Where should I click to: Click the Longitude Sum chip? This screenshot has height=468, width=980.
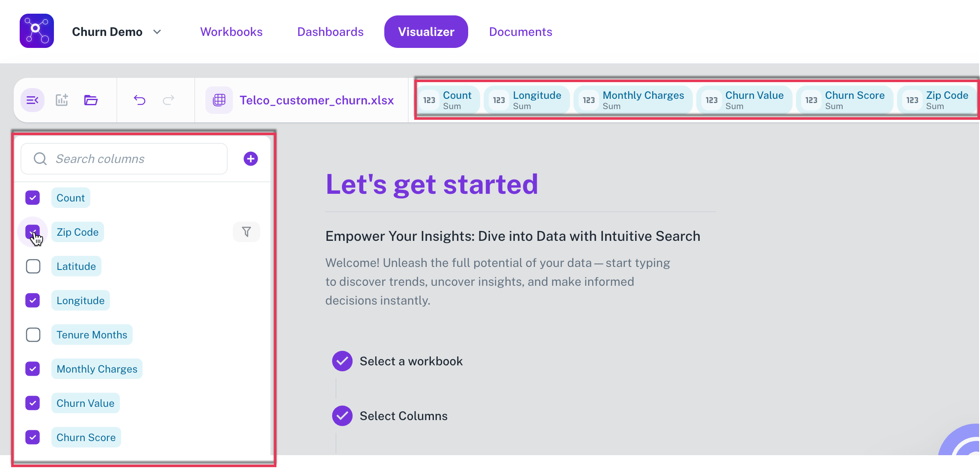(x=526, y=100)
